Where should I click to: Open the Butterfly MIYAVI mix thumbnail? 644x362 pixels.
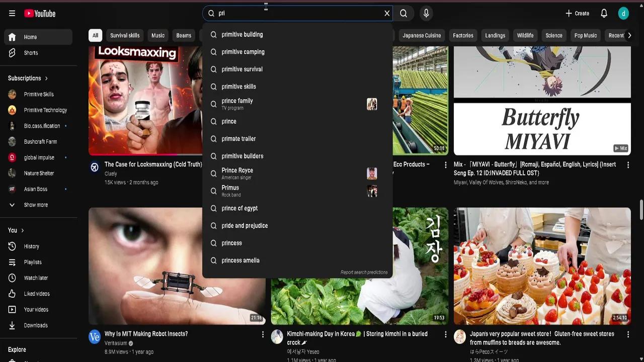point(542,101)
